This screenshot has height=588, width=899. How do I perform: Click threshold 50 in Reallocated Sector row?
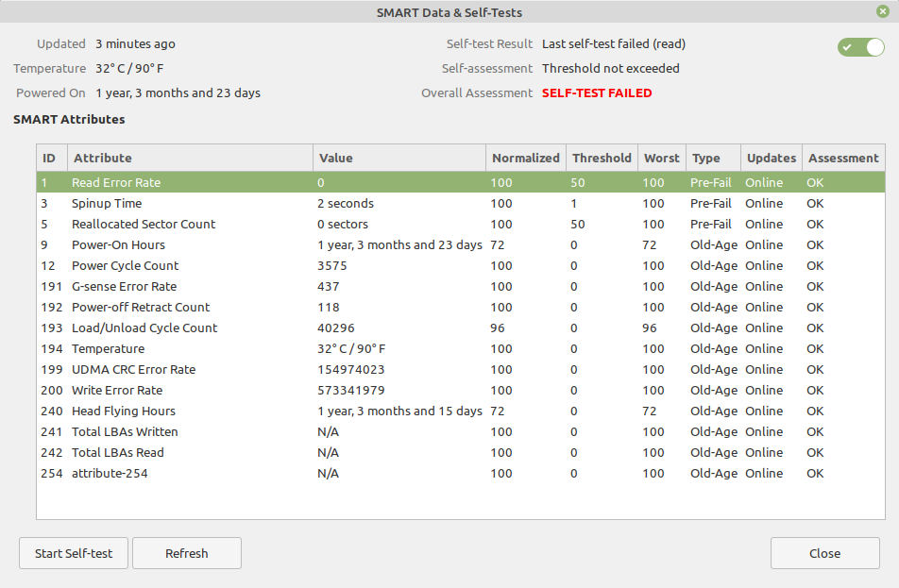[578, 224]
